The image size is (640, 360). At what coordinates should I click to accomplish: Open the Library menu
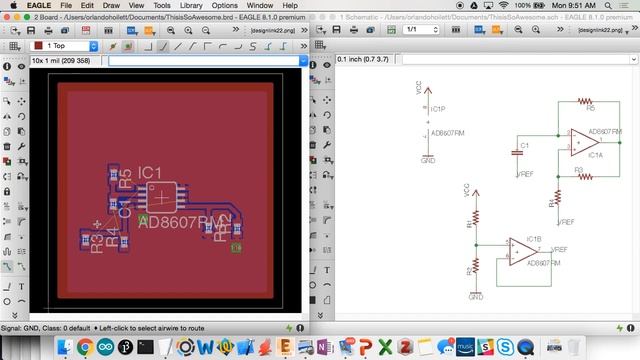coord(191,5)
